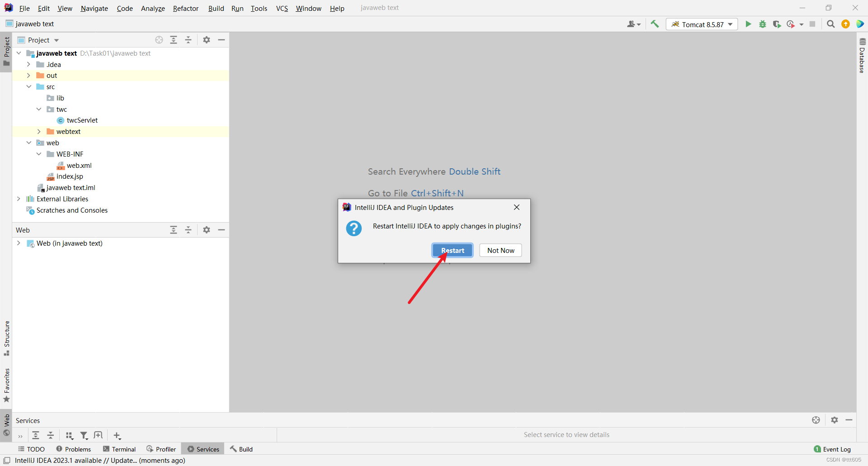Open the Navigate menu
The image size is (868, 466).
(94, 8)
